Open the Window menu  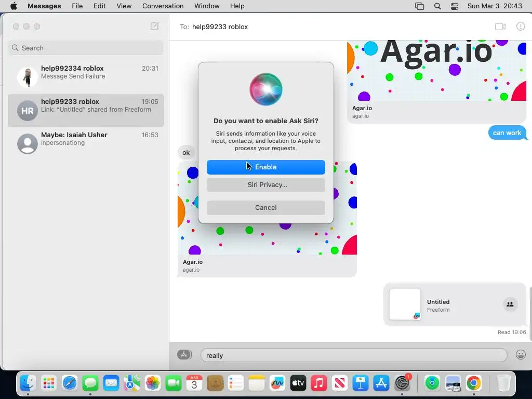pos(207,6)
